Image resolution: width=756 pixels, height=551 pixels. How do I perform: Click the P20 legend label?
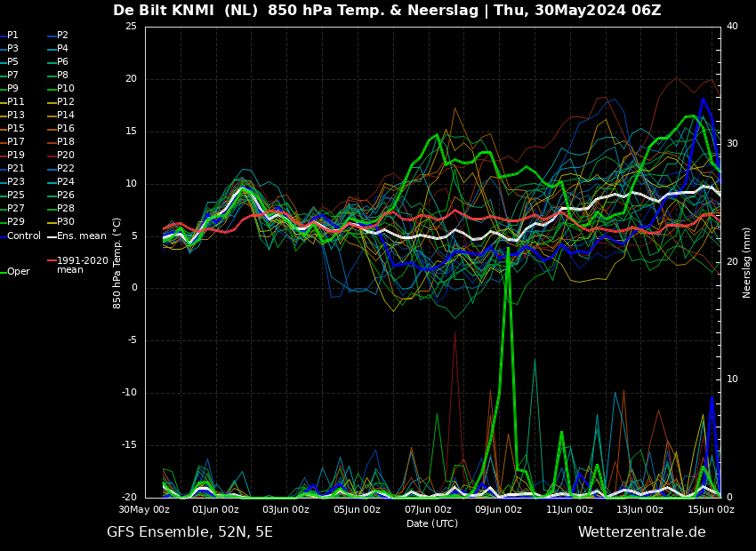click(x=61, y=155)
